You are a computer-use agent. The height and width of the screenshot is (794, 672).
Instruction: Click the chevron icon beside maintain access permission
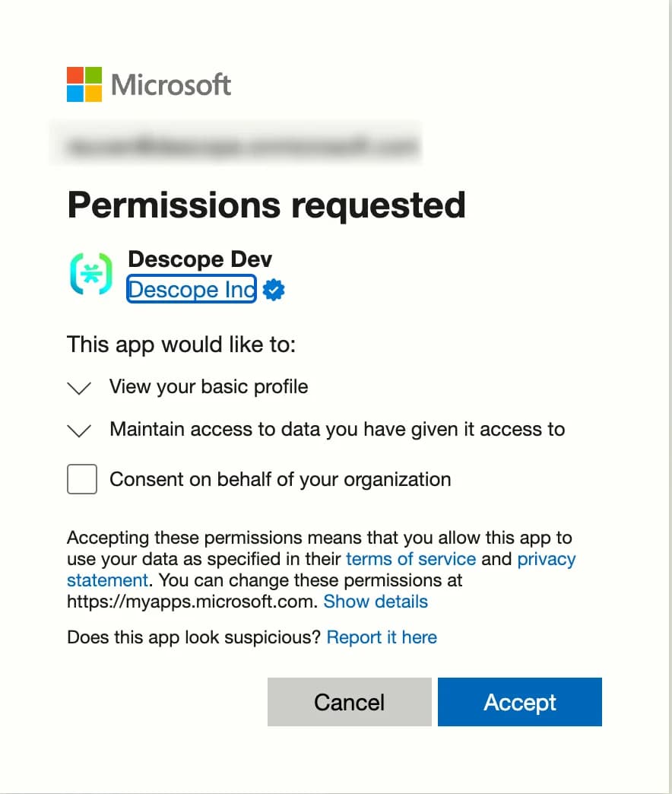click(x=79, y=430)
